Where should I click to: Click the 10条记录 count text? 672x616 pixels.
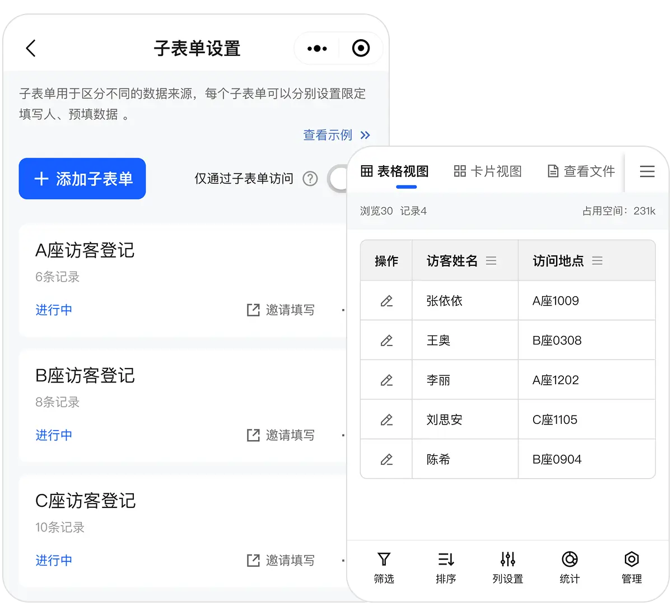60,527
